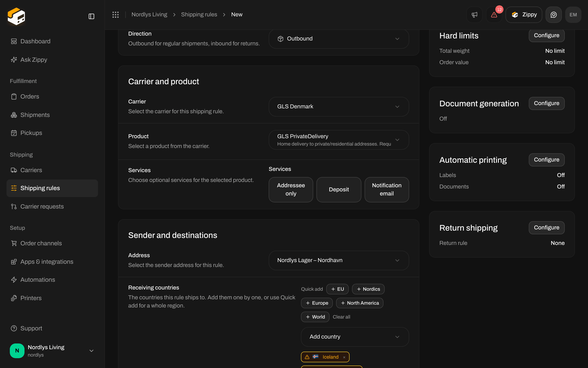The image size is (588, 368).
Task: Expand the Nordlys Living account switcher
Action: pyautogui.click(x=52, y=351)
